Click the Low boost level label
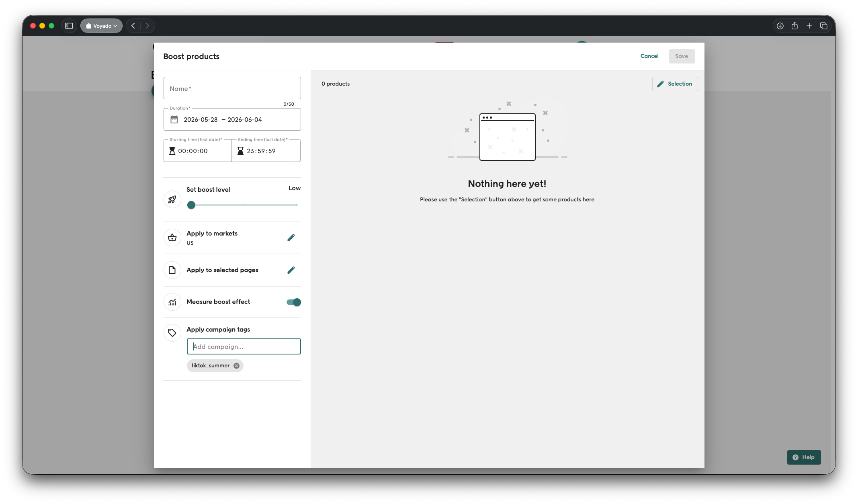858x504 pixels. click(294, 188)
